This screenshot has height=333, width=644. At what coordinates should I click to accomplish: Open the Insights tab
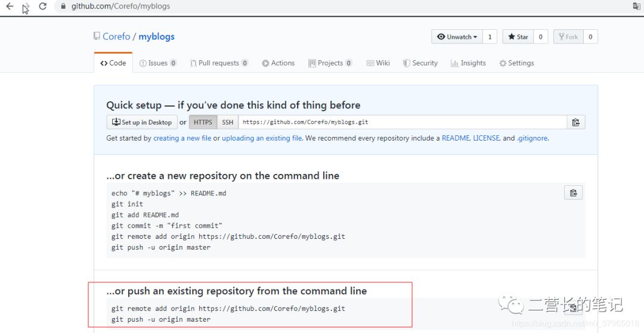[x=468, y=63]
